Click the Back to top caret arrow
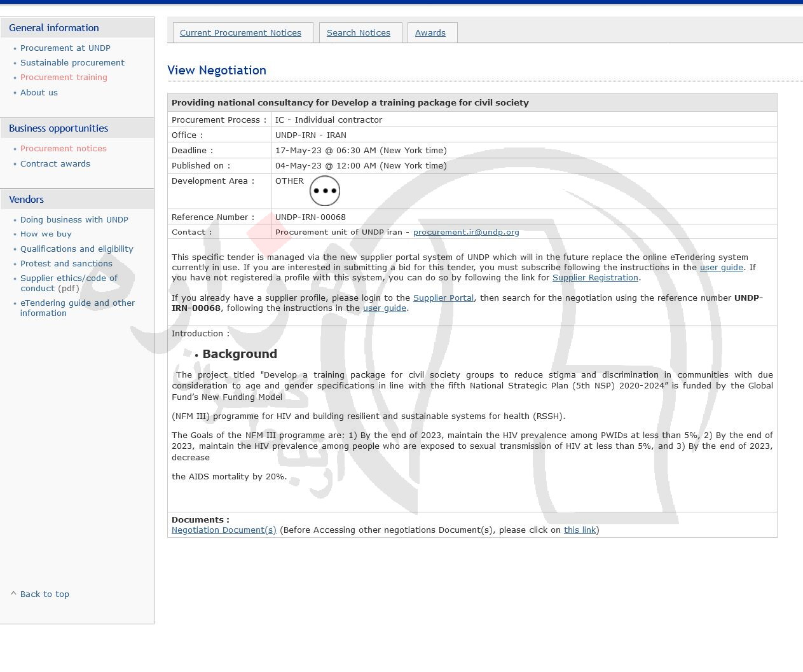803x672 pixels. pos(13,594)
